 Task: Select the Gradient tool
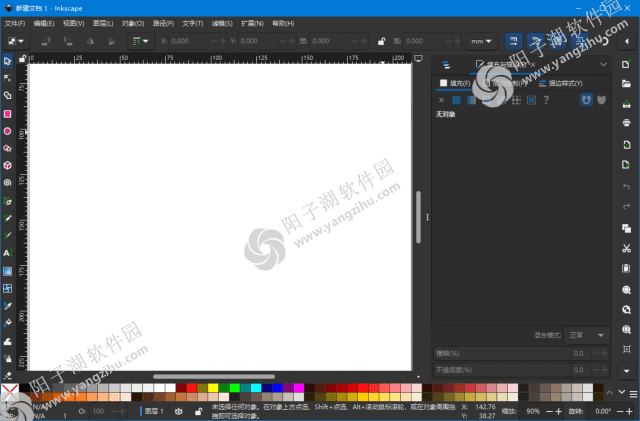pos(7,271)
